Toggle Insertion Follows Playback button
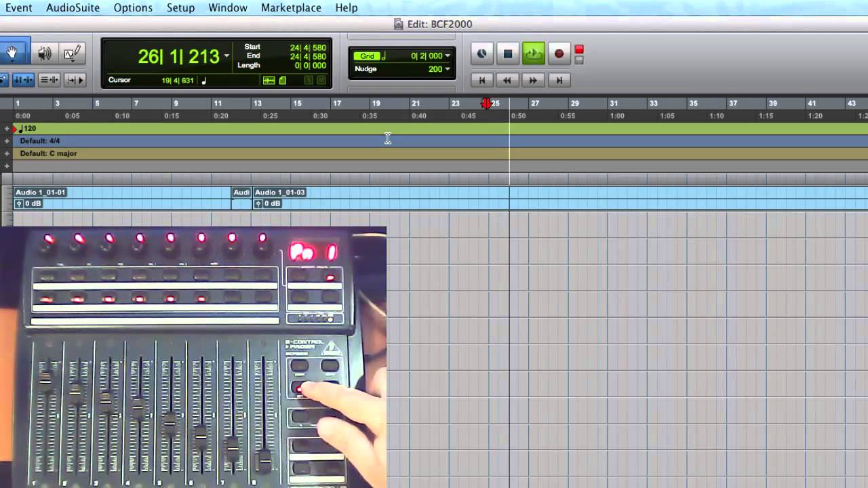 pos(75,80)
